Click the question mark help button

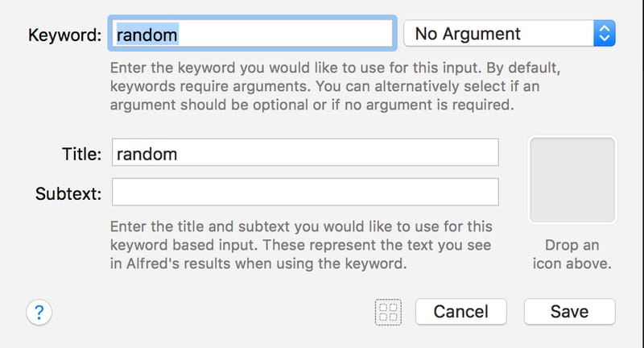click(39, 312)
